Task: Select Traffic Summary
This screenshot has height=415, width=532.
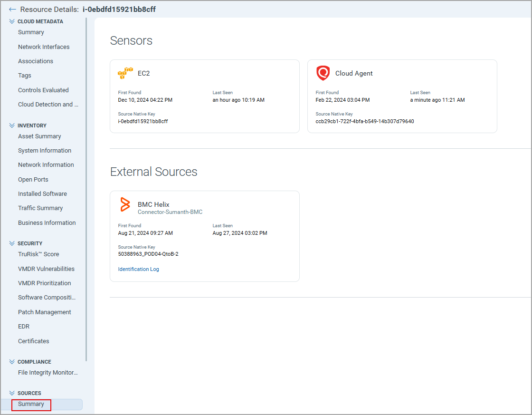Action: pyautogui.click(x=40, y=208)
